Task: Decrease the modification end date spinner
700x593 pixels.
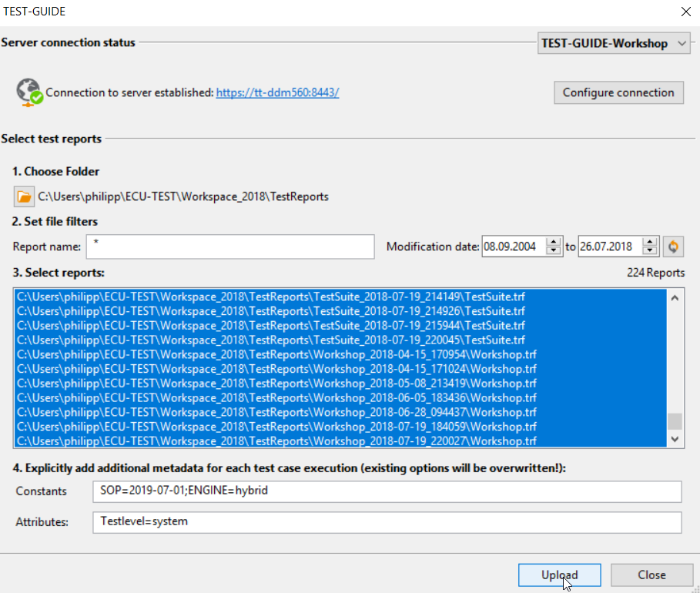Action: tap(650, 252)
